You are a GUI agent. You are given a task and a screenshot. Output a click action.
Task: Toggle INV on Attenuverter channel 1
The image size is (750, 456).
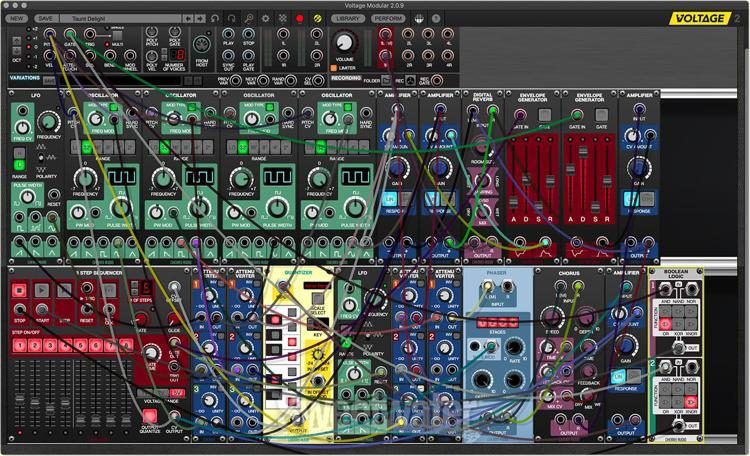tap(220, 283)
